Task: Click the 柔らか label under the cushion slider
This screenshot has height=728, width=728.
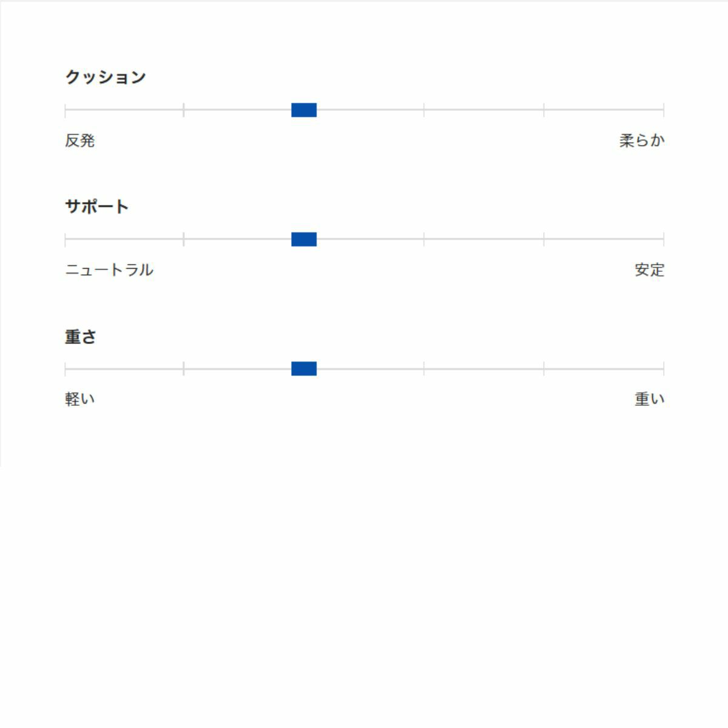Action: point(642,141)
